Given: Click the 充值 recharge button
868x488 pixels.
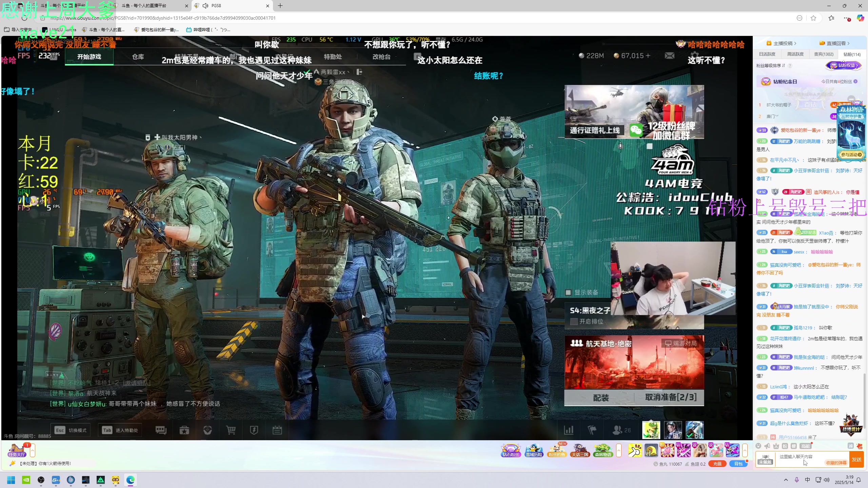Looking at the screenshot, I should pos(717,464).
